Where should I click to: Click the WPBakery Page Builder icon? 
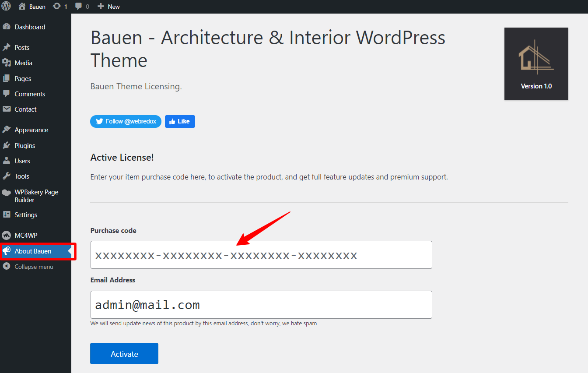(x=7, y=193)
